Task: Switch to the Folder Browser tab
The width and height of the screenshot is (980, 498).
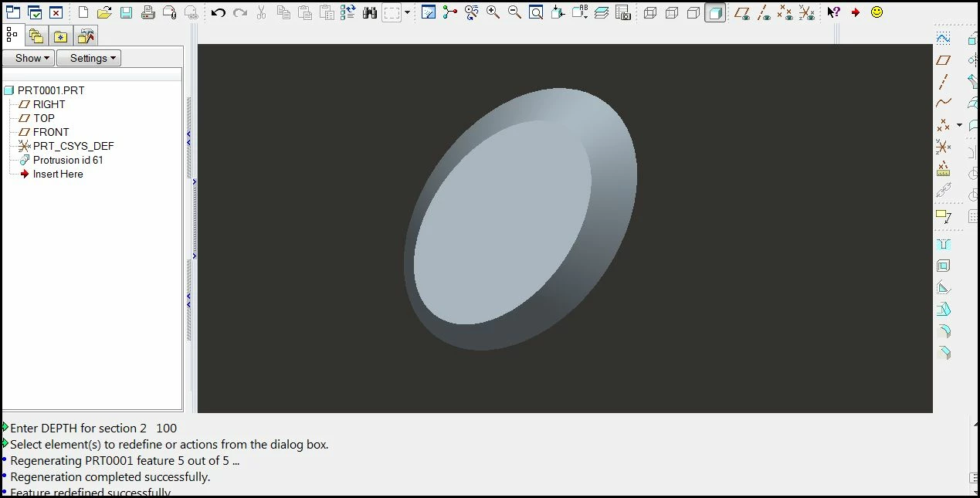Action: pos(36,36)
